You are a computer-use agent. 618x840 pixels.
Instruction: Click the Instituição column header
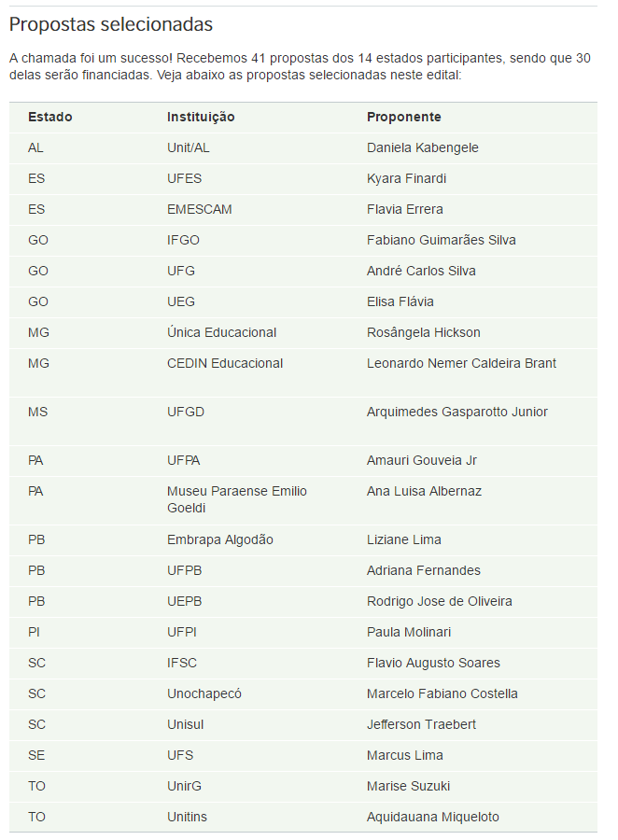coord(201,117)
